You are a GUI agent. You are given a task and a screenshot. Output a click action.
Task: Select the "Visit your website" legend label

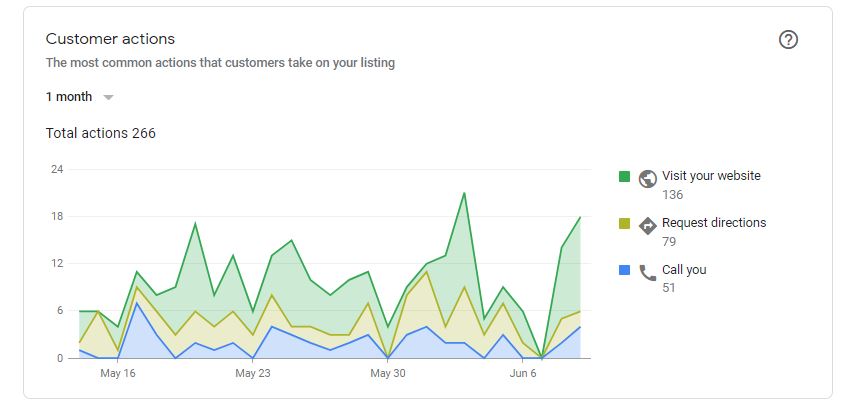711,176
